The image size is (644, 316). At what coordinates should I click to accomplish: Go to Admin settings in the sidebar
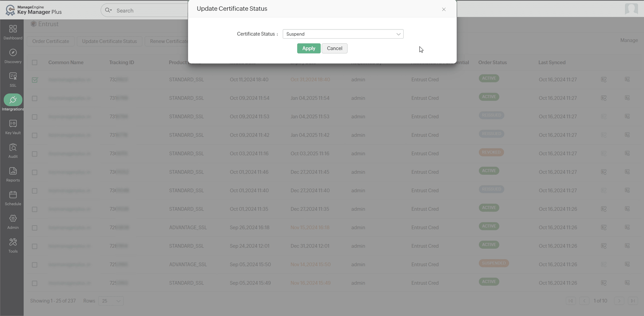click(13, 222)
